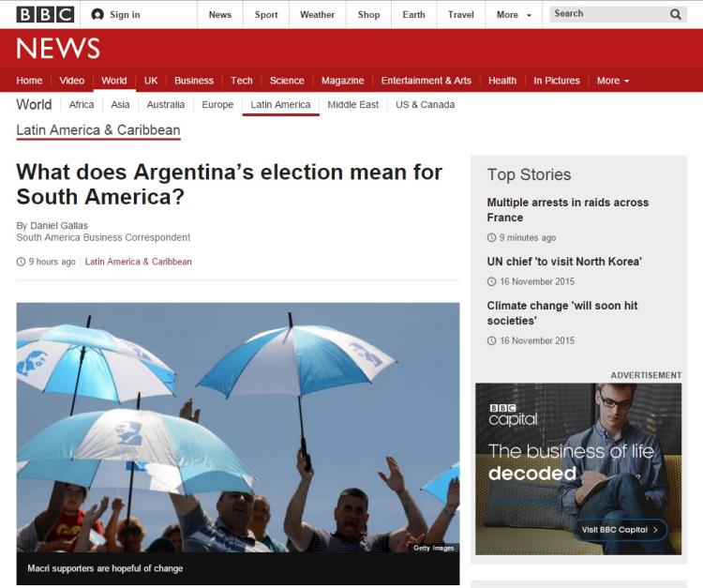The width and height of the screenshot is (703, 588).
Task: Click clock icon beside '9 hours ago'
Action: coord(21,262)
